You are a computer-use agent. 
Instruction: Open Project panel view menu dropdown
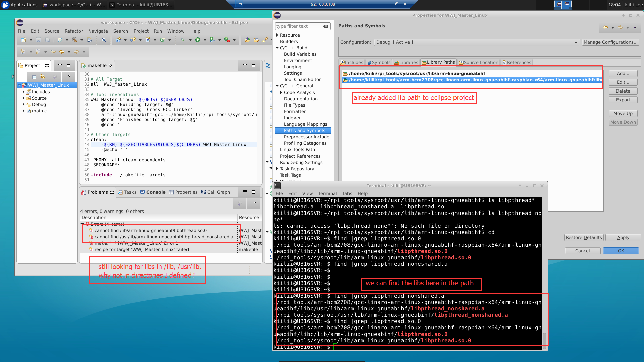point(70,76)
